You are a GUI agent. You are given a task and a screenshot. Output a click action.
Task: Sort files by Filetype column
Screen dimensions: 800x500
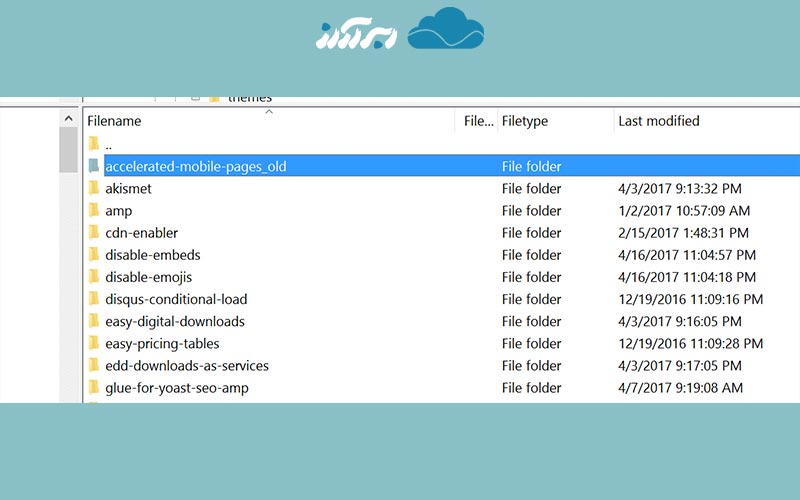click(x=524, y=121)
